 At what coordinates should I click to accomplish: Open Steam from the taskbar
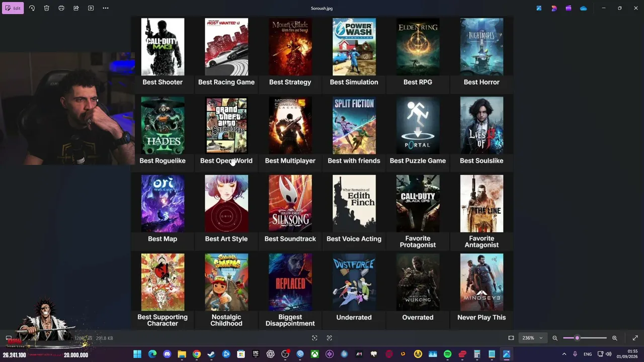point(211,354)
